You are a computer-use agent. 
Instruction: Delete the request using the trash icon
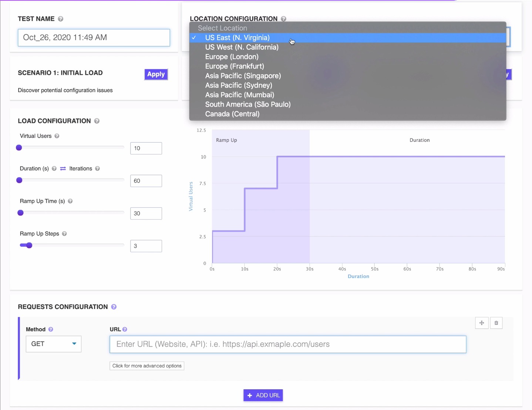(496, 323)
